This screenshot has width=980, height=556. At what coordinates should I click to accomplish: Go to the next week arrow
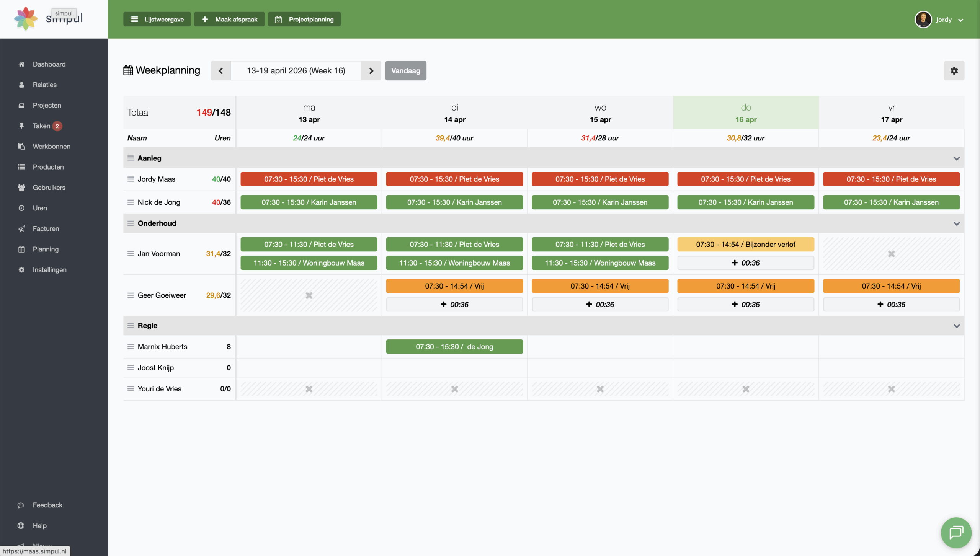tap(371, 71)
